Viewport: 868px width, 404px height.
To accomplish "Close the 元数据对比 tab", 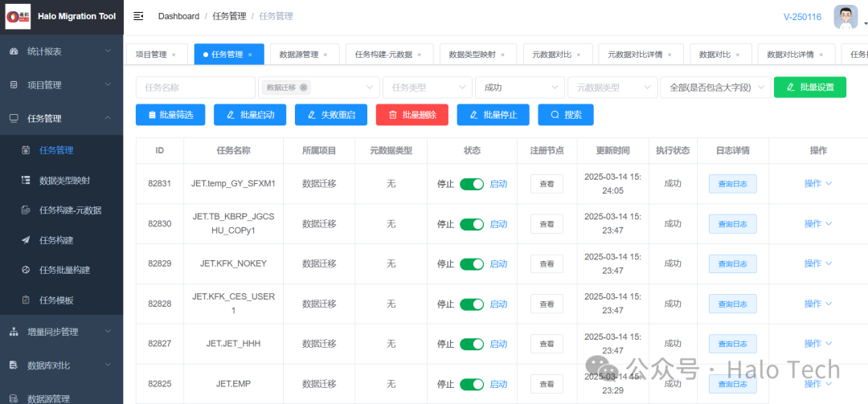I will [579, 55].
